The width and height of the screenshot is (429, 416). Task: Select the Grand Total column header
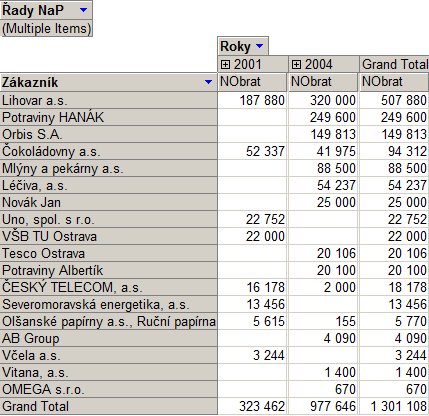(394, 64)
